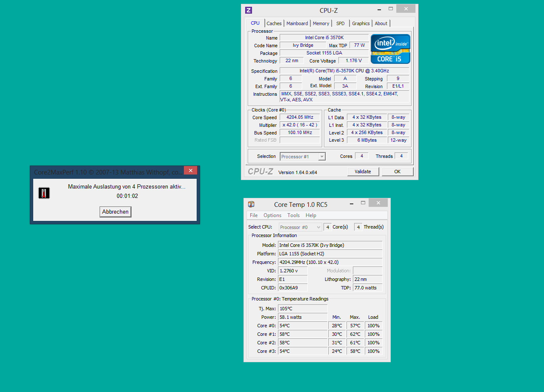Click the VID value 1.2760 v
Image resolution: width=544 pixels, height=392 pixels.
[292, 271]
